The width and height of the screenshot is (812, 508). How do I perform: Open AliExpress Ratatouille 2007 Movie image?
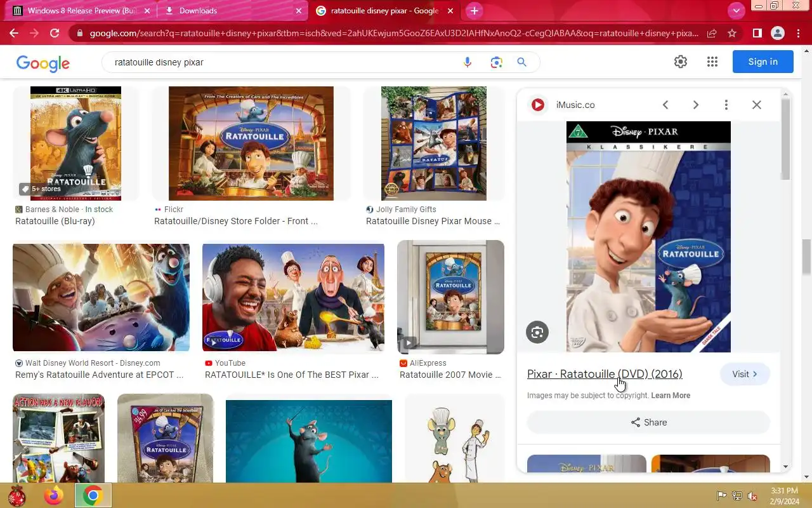[x=450, y=297]
